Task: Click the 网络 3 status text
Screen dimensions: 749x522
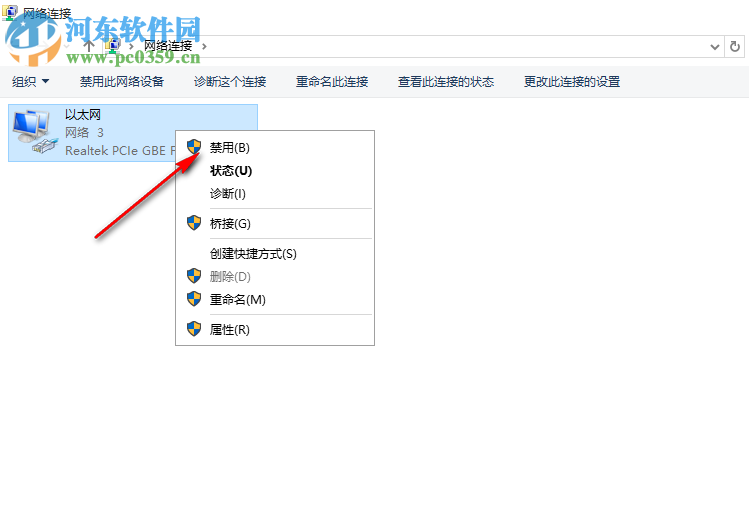Action: tap(85, 132)
